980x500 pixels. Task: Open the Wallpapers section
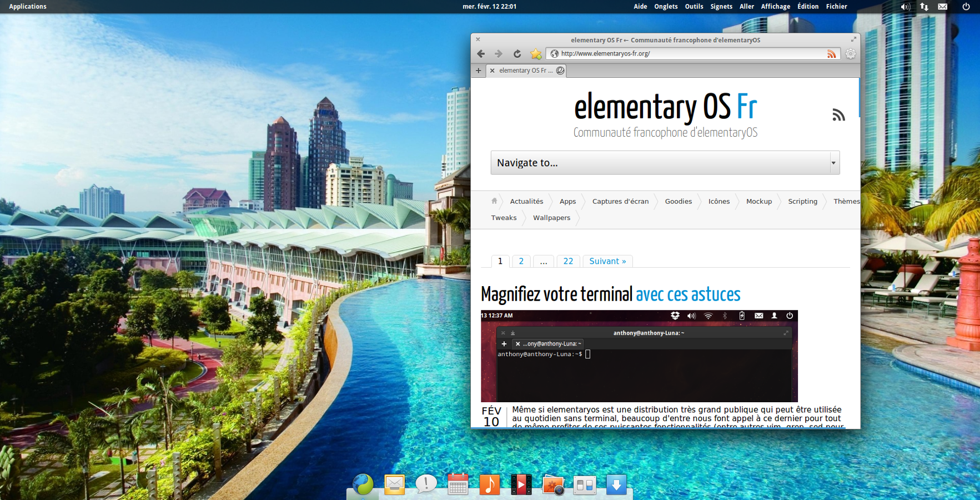pos(551,218)
